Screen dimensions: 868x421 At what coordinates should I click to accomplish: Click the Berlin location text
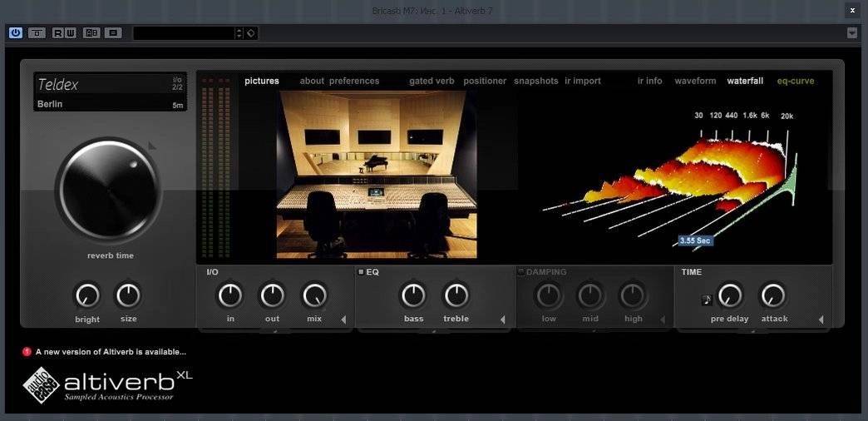point(50,104)
